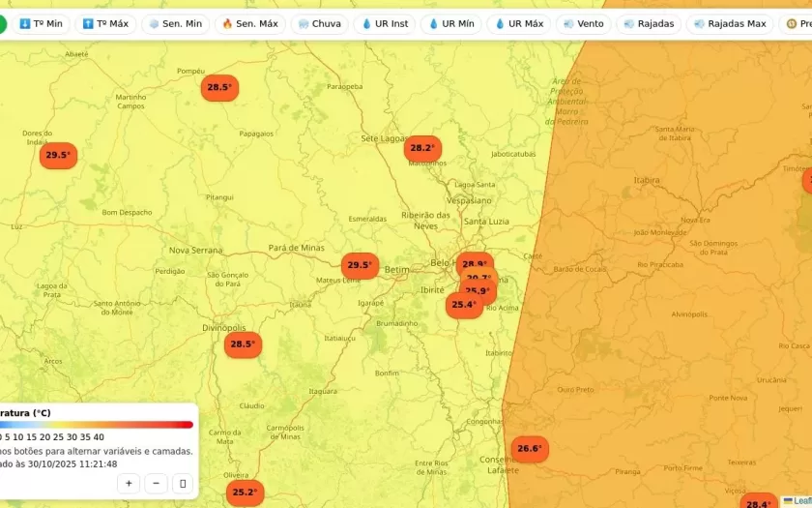Show UR Máx humidity layer
Viewport: 812px width, 508px height.
[519, 24]
